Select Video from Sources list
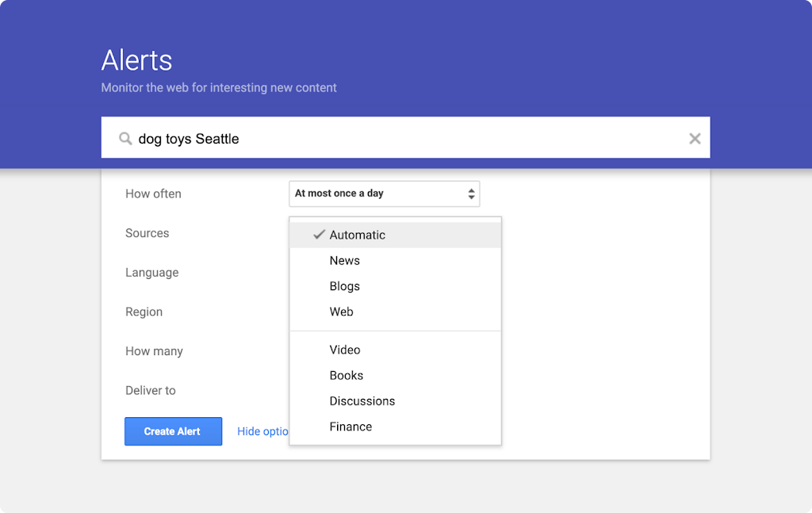 [x=345, y=350]
